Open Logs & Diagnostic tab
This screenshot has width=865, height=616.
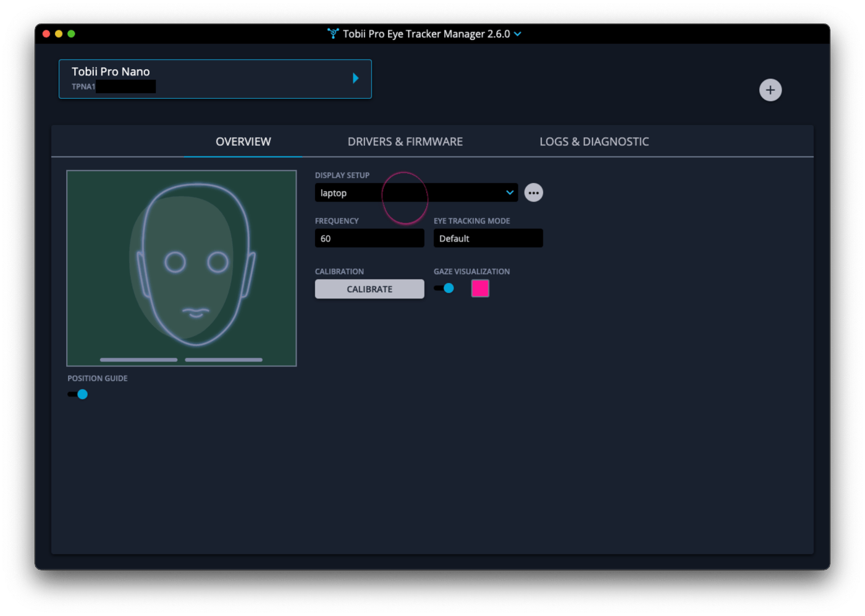[x=594, y=141]
